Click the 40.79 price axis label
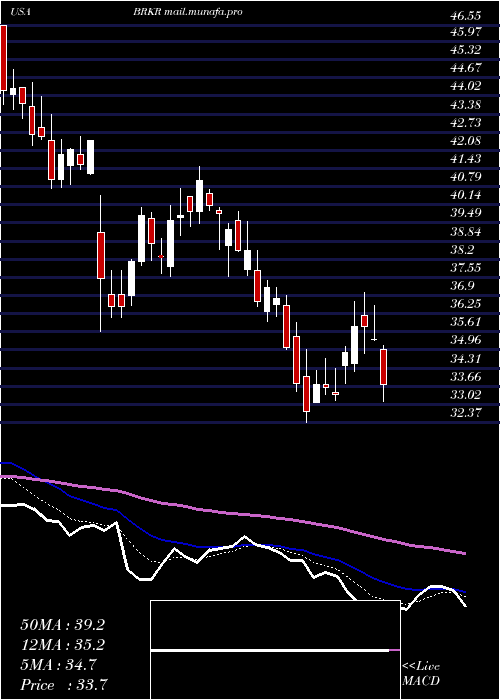Image resolution: width=500 pixels, height=700 pixels. [465, 177]
